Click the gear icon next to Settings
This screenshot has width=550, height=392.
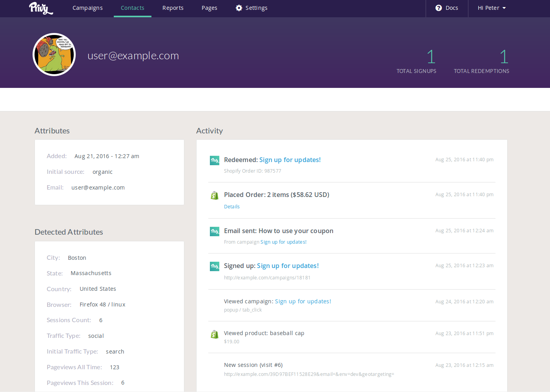click(x=239, y=8)
